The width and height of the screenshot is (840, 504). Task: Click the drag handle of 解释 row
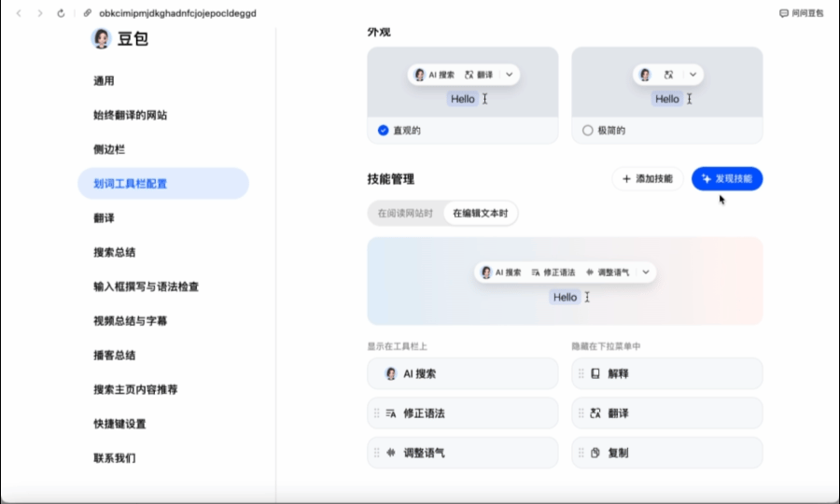tap(581, 374)
